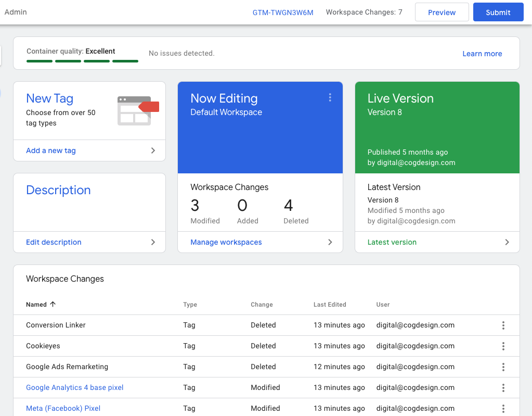Open the Latest version link
Image resolution: width=532 pixels, height=416 pixels.
point(392,242)
